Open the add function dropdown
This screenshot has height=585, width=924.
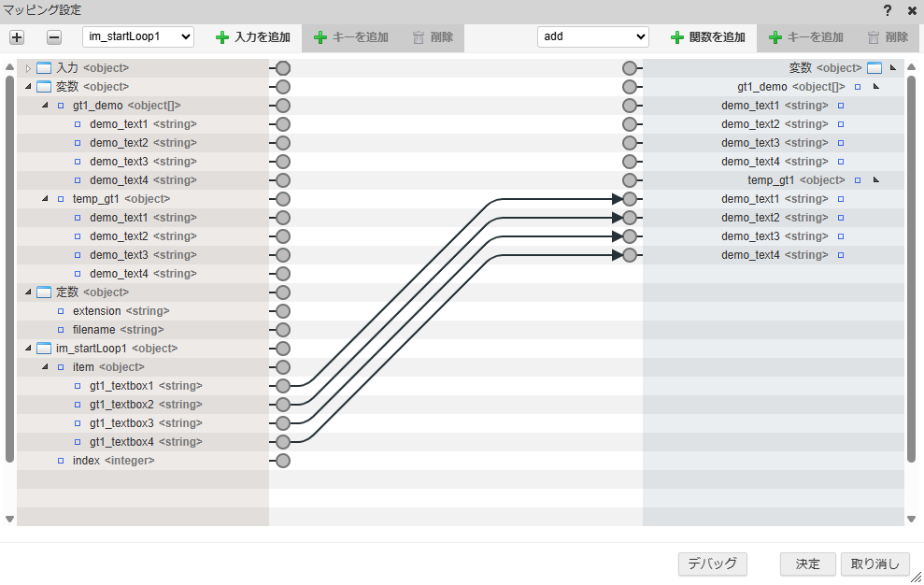tap(592, 36)
